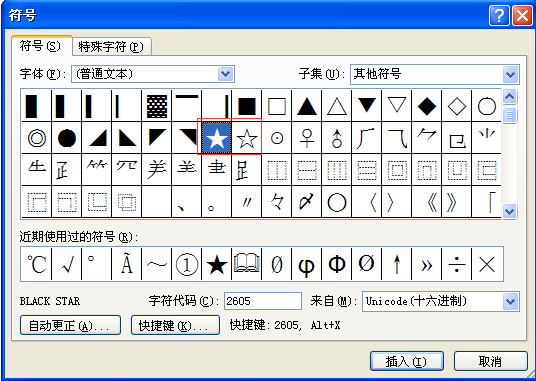Click the black diamond symbol
536x381 pixels.
(x=427, y=106)
